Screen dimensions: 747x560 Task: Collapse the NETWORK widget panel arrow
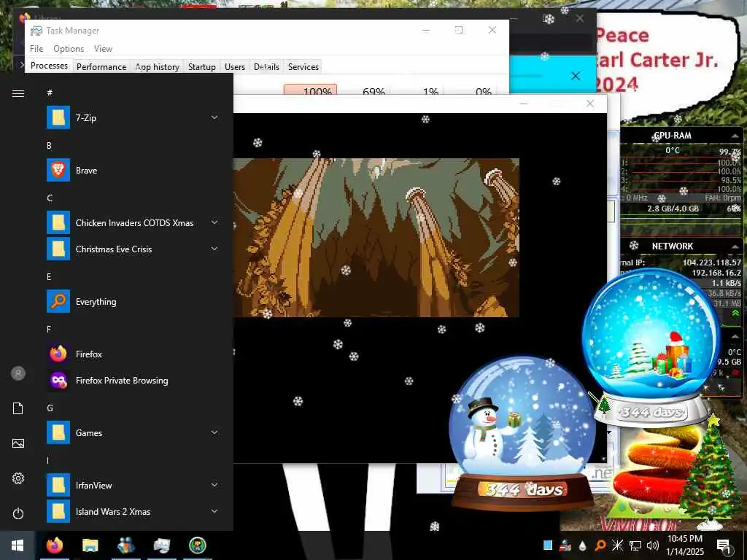[x=735, y=246]
